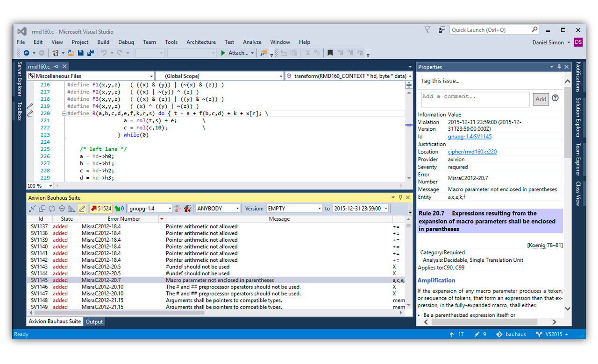This screenshot has width=598, height=364.
Task: Open the cipher/rmd160.c:220 location link
Action: (472, 152)
